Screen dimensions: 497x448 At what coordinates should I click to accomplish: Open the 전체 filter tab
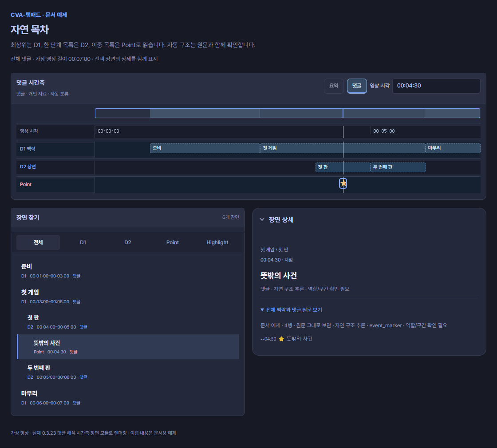[38, 242]
